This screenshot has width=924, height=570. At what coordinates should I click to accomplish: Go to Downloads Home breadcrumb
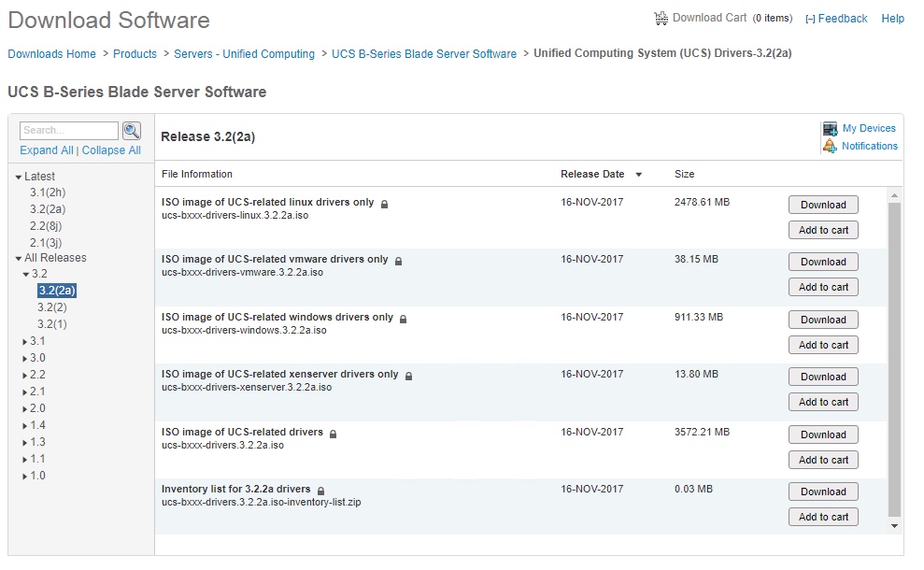coord(52,54)
